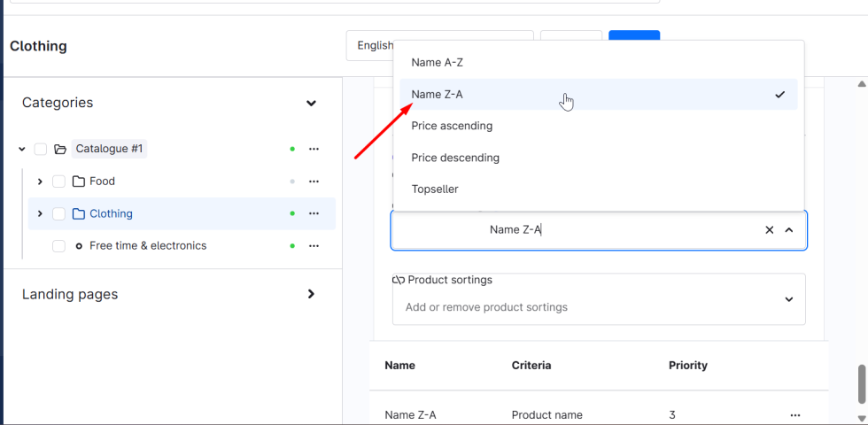Image resolution: width=868 pixels, height=425 pixels.
Task: Open Free time & electronics three-dot menu
Action: coord(314,246)
